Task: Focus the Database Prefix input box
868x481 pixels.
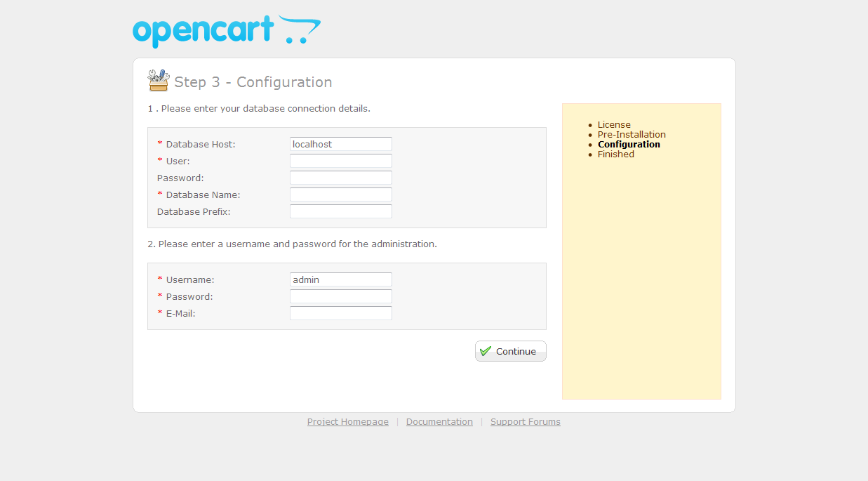Action: tap(340, 211)
